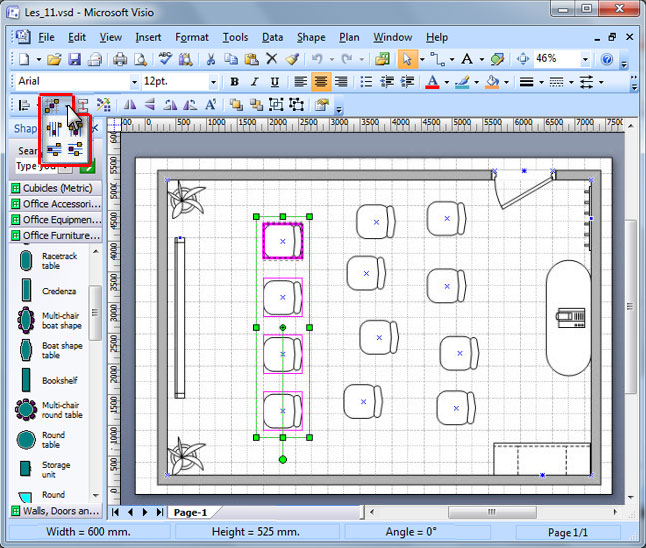The image size is (646, 548).
Task: Open Print Preview with the magnifier page icon
Action: [x=140, y=59]
